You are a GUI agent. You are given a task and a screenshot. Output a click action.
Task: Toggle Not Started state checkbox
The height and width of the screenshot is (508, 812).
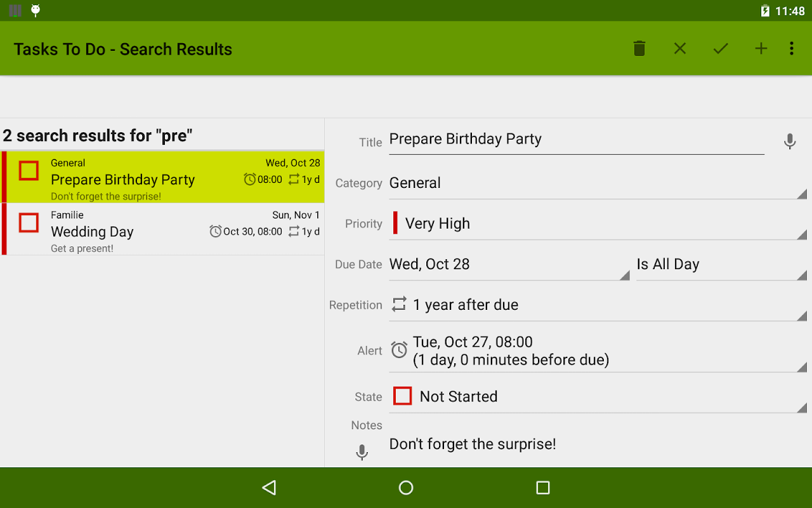[403, 396]
